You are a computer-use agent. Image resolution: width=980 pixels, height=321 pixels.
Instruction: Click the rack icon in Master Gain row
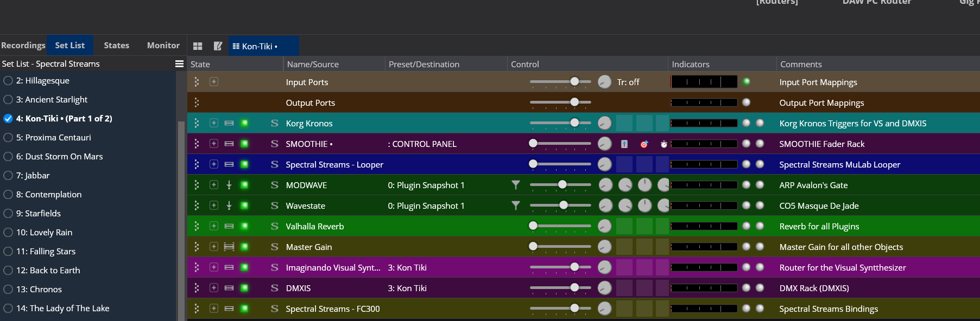click(229, 247)
